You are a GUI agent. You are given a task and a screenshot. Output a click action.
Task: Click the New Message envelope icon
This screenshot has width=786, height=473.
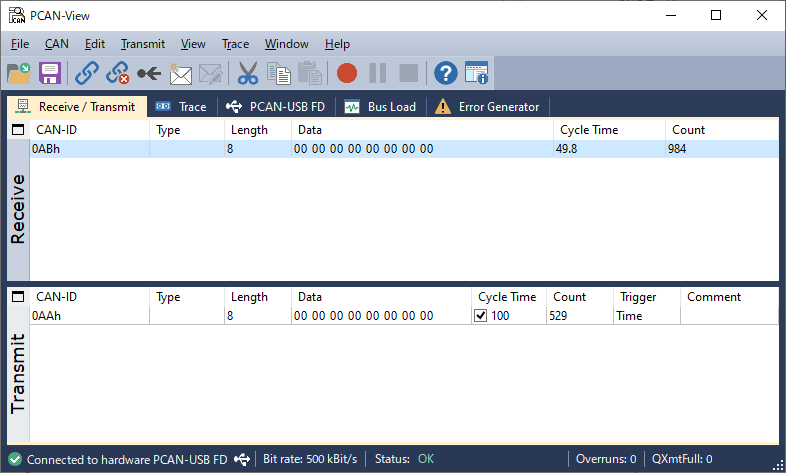coord(180,73)
